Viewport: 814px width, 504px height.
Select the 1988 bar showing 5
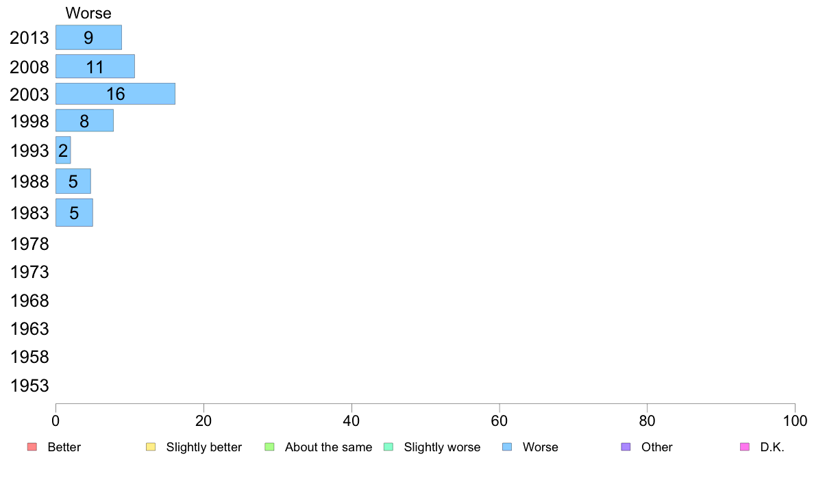click(73, 181)
